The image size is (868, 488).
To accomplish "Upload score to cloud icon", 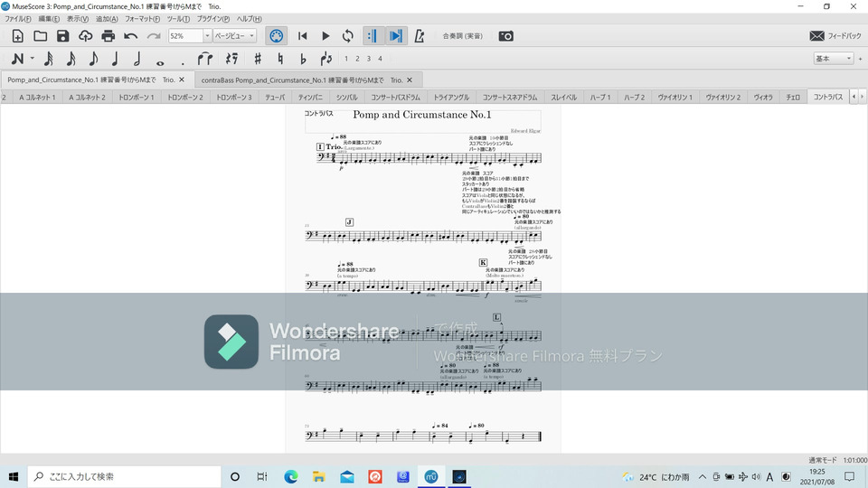I will coord(85,36).
